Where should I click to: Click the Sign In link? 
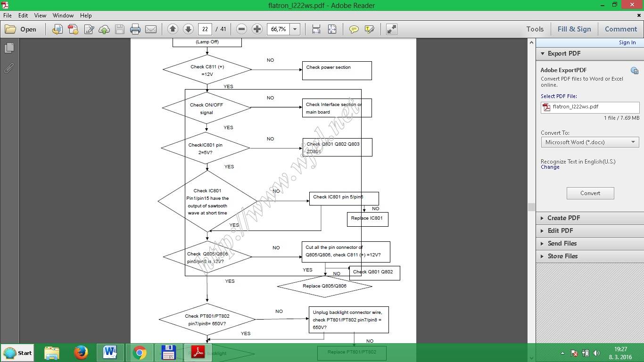click(627, 42)
